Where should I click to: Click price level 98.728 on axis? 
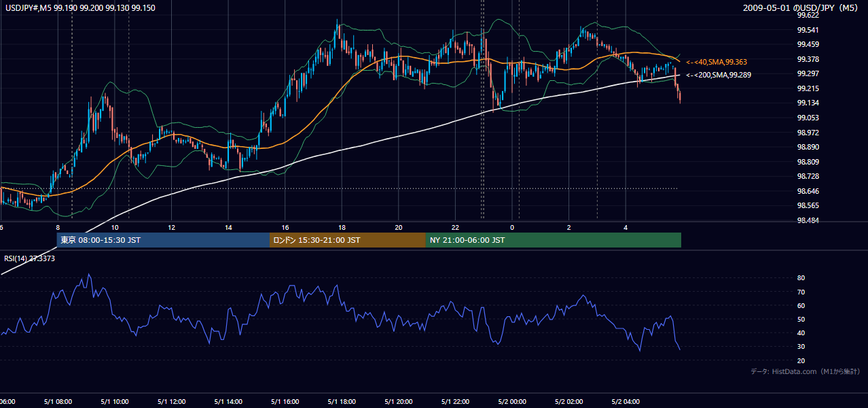coord(808,176)
